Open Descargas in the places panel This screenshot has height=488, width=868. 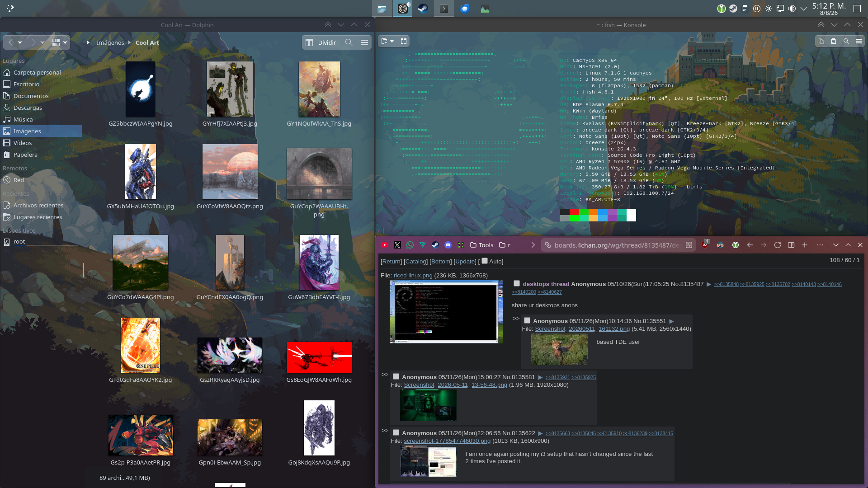pos(41,108)
